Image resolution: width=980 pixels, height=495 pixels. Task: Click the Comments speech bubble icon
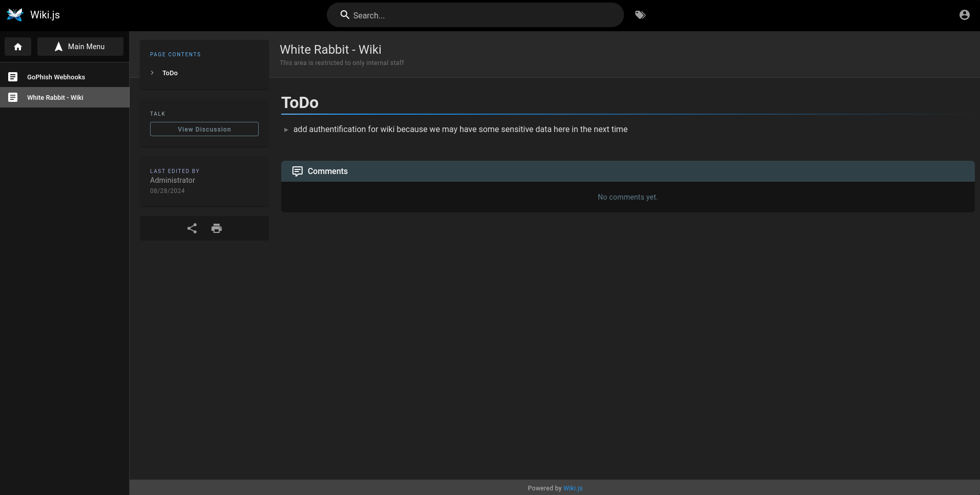[297, 171]
